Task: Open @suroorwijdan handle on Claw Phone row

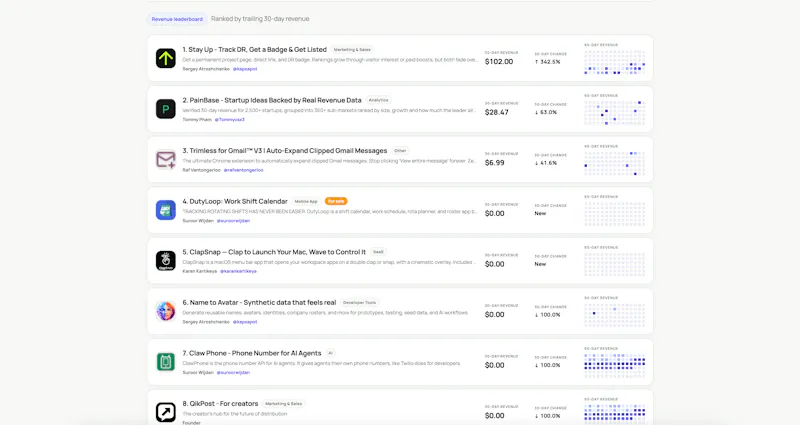Action: click(233, 372)
